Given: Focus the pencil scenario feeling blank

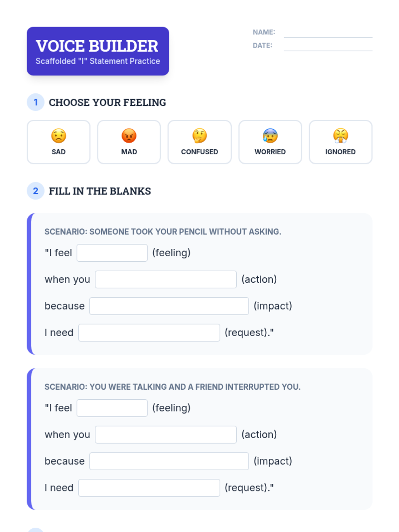Looking at the screenshot, I should [x=112, y=253].
